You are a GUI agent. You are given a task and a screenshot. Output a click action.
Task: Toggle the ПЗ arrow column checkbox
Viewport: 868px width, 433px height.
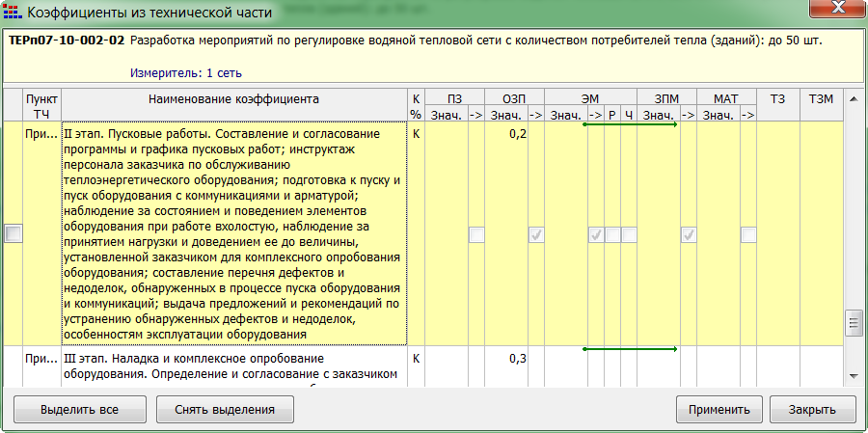[x=476, y=234]
